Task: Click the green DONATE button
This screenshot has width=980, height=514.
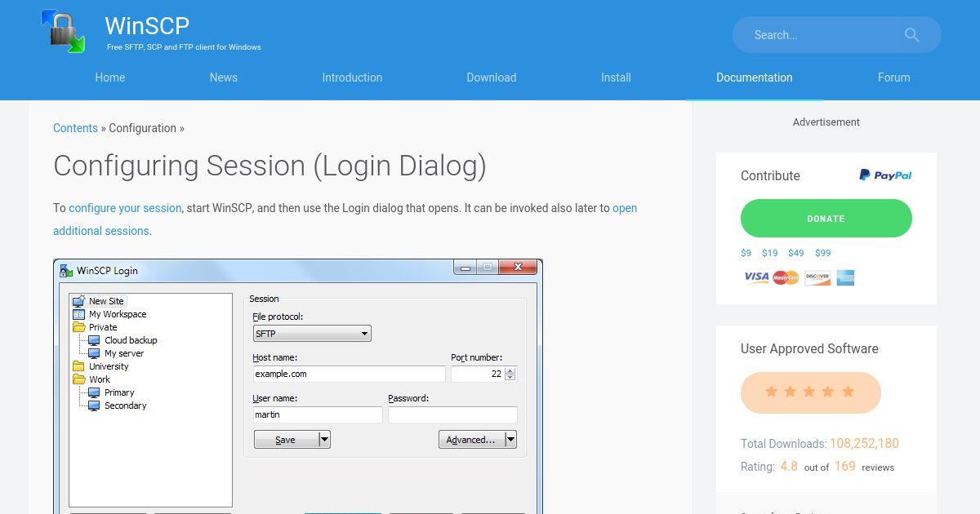Action: point(826,219)
